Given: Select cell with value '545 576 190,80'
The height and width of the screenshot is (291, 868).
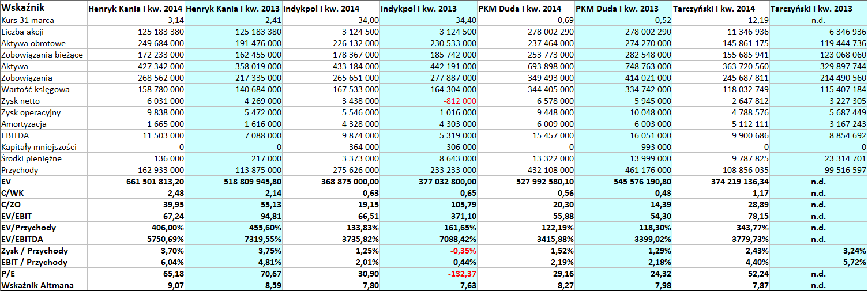Looking at the screenshot, I should pos(623,182).
